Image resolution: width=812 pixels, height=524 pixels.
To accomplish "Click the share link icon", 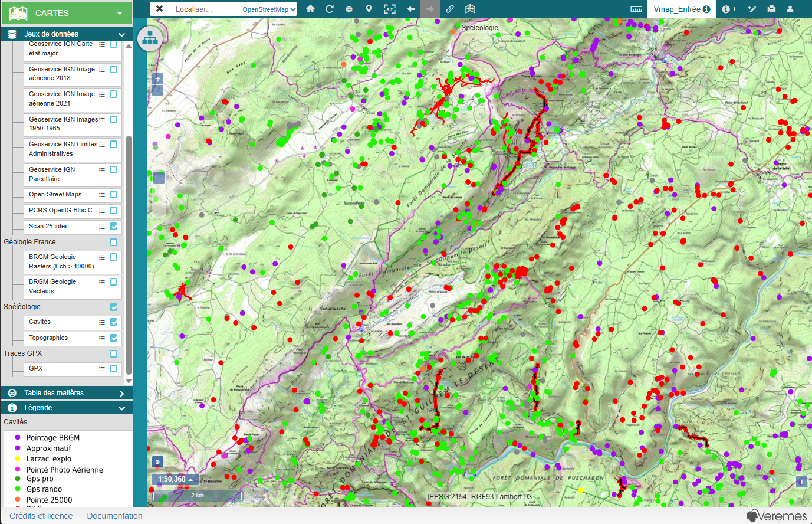I will tap(450, 9).
